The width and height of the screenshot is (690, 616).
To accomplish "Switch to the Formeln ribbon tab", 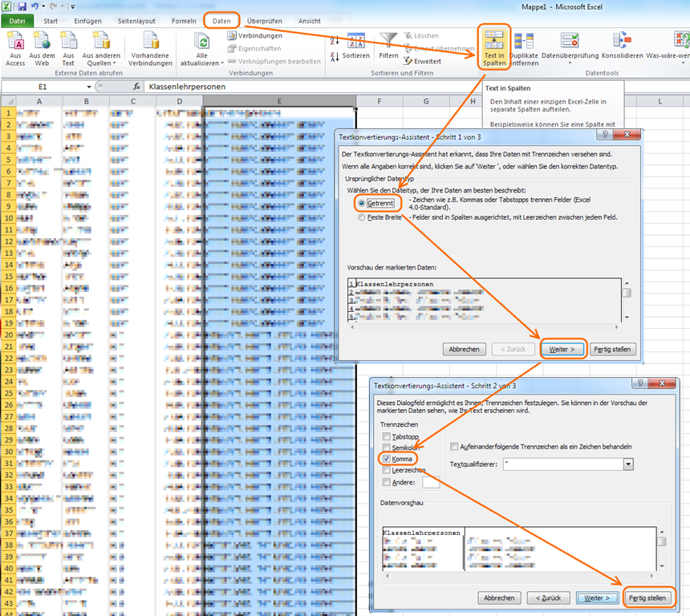I will click(x=184, y=20).
